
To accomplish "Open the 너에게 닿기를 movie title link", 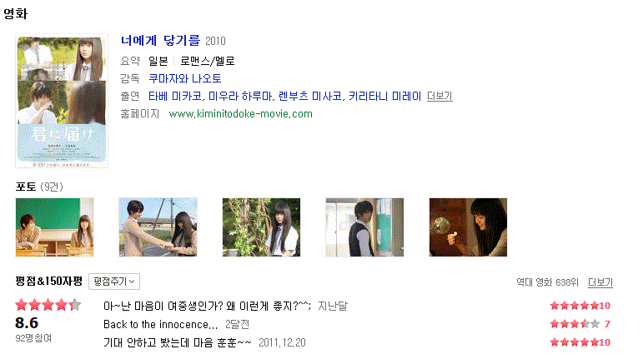I will 160,41.
